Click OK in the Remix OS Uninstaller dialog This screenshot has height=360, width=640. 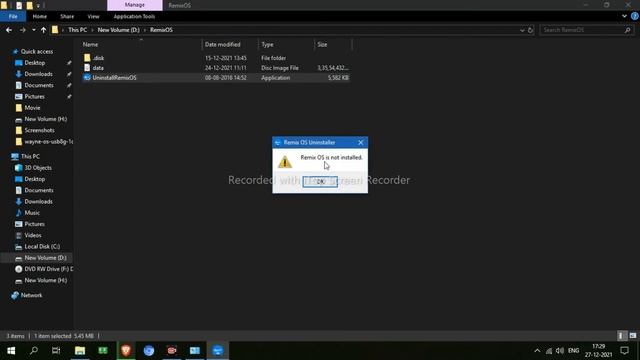click(x=320, y=182)
